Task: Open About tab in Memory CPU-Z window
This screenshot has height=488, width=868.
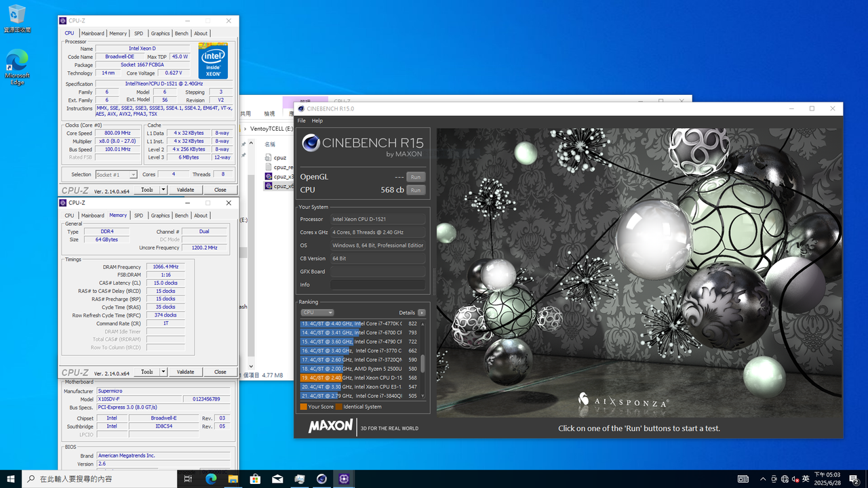Action: pyautogui.click(x=201, y=216)
